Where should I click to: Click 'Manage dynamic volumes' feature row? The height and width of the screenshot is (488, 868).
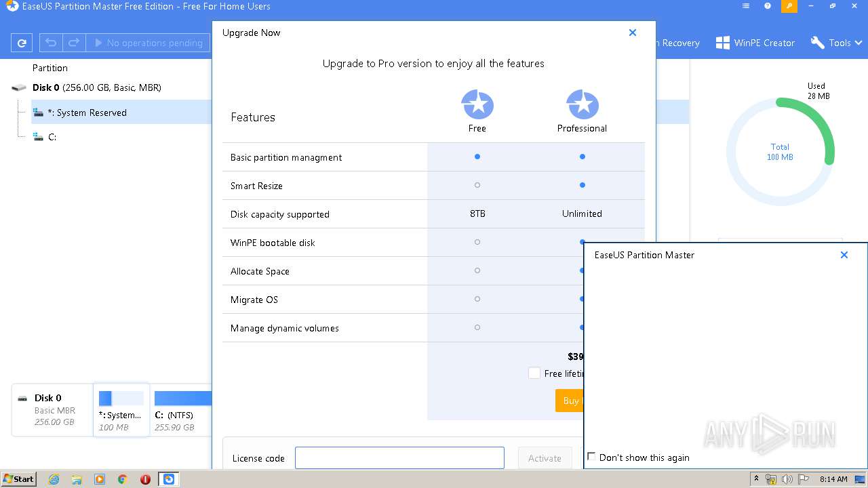403,328
